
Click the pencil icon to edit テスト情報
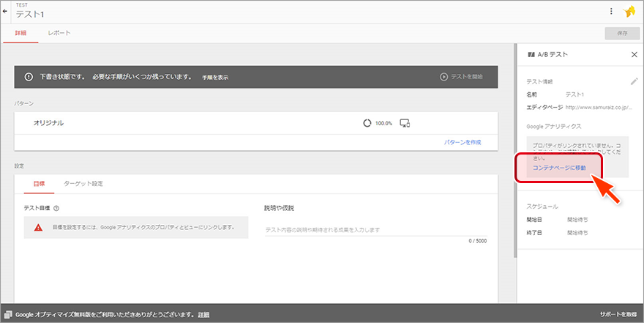634,81
